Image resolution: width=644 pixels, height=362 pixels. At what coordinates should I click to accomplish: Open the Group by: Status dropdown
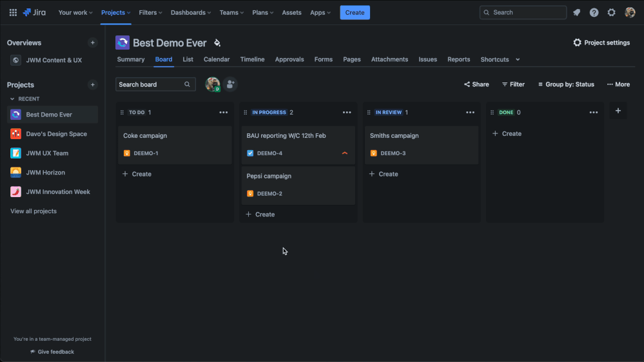coord(566,84)
